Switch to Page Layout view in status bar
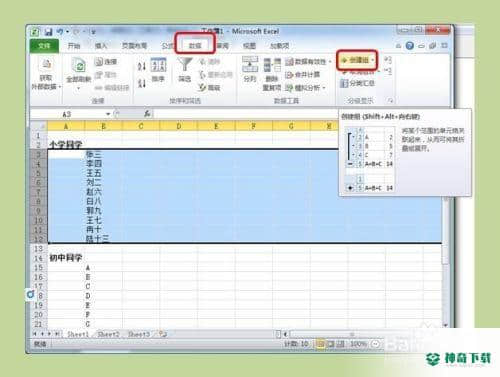The image size is (500, 377). [330, 344]
